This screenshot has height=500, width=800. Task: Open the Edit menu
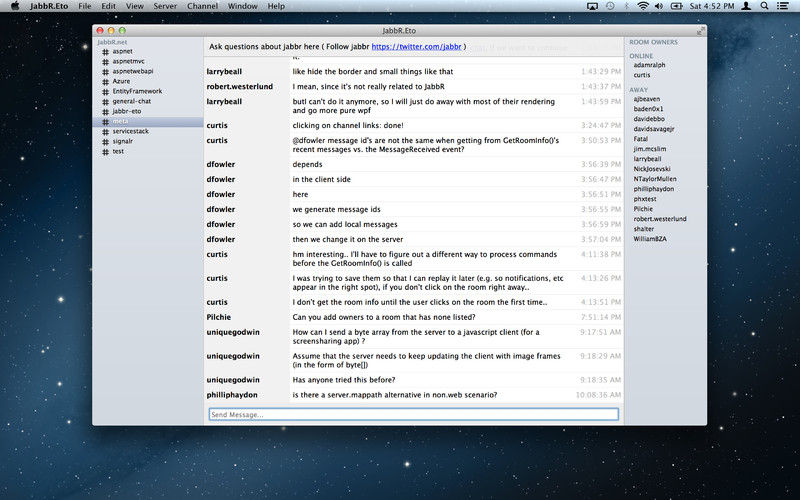coord(108,6)
